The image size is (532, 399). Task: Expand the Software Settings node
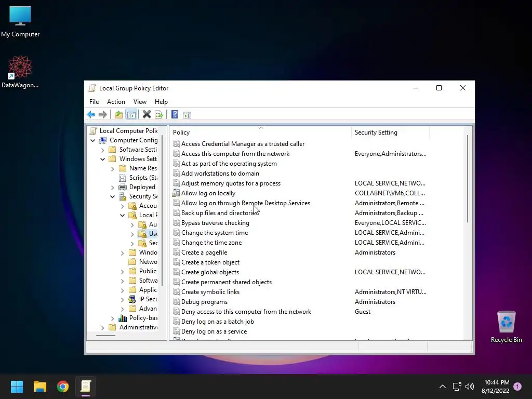[x=102, y=150]
